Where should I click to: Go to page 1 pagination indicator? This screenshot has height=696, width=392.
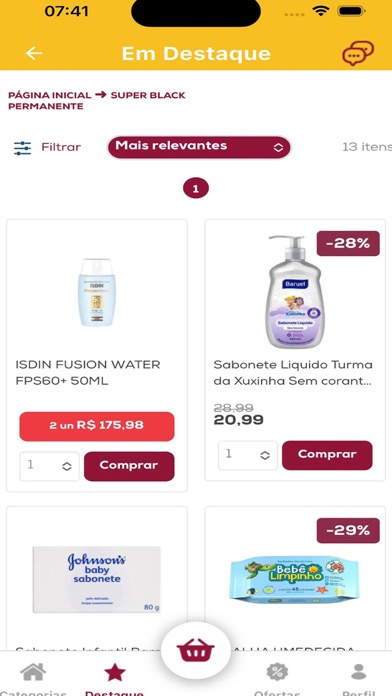196,189
